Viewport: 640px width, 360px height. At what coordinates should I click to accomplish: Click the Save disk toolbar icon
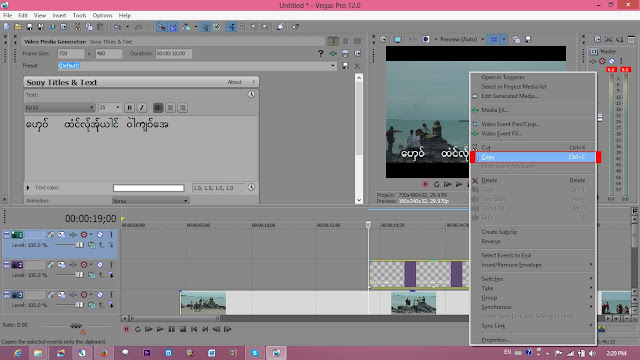tap(29, 27)
